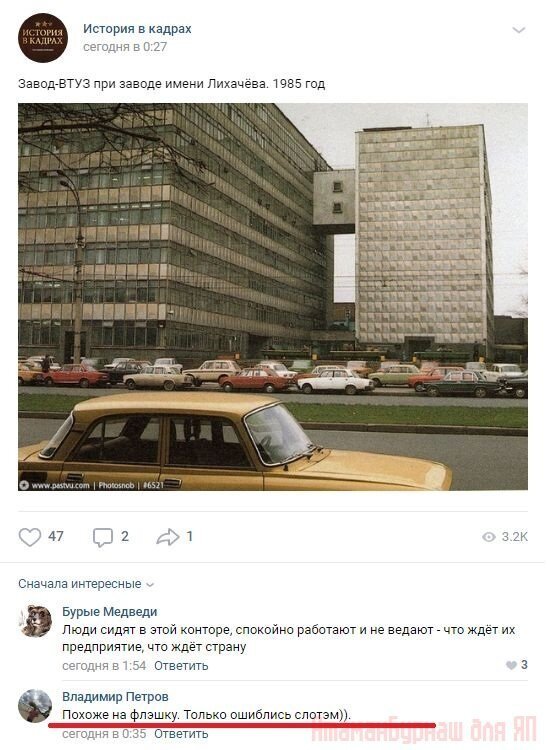
Task: Expand the post options chevron menu
Action: click(519, 30)
